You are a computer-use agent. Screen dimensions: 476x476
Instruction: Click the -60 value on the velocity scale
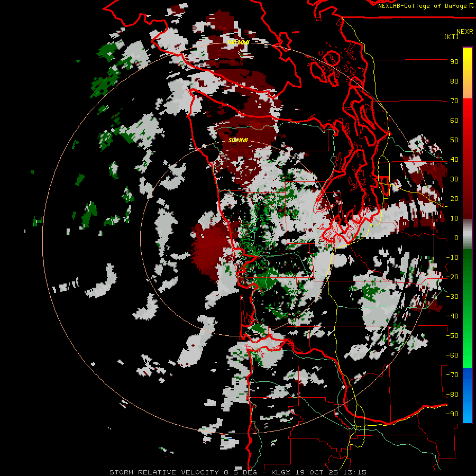[452, 355]
